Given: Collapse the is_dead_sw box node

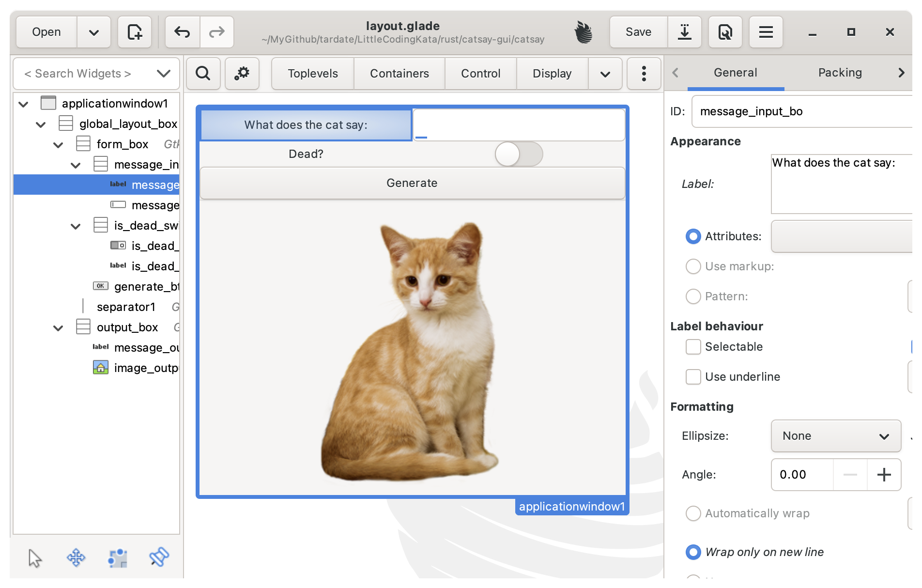Looking at the screenshot, I should point(76,226).
